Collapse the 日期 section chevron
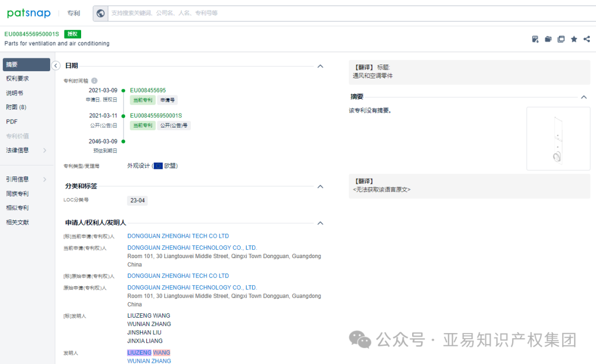The height and width of the screenshot is (364, 596). click(x=321, y=66)
